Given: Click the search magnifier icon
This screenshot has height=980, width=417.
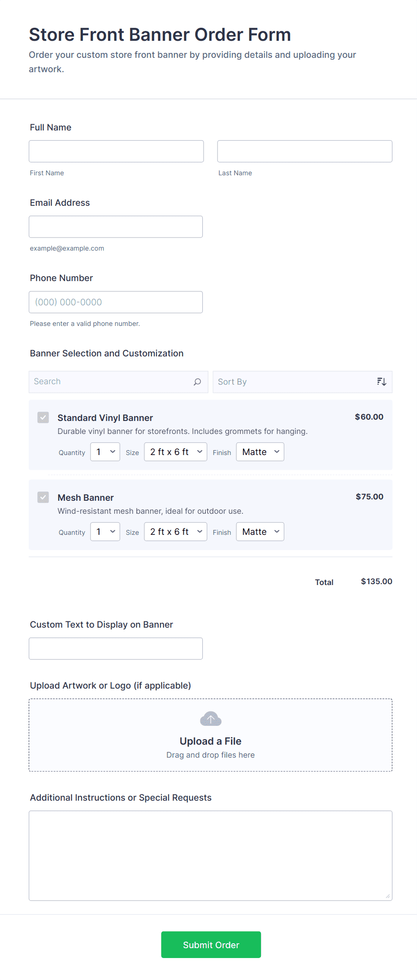Looking at the screenshot, I should pyautogui.click(x=197, y=382).
